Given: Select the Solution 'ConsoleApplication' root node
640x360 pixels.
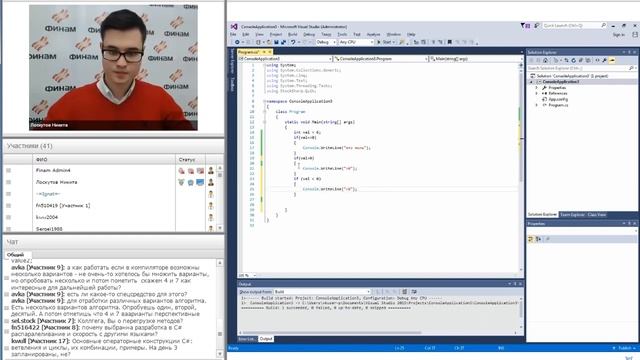Looking at the screenshot, I should click(569, 76).
